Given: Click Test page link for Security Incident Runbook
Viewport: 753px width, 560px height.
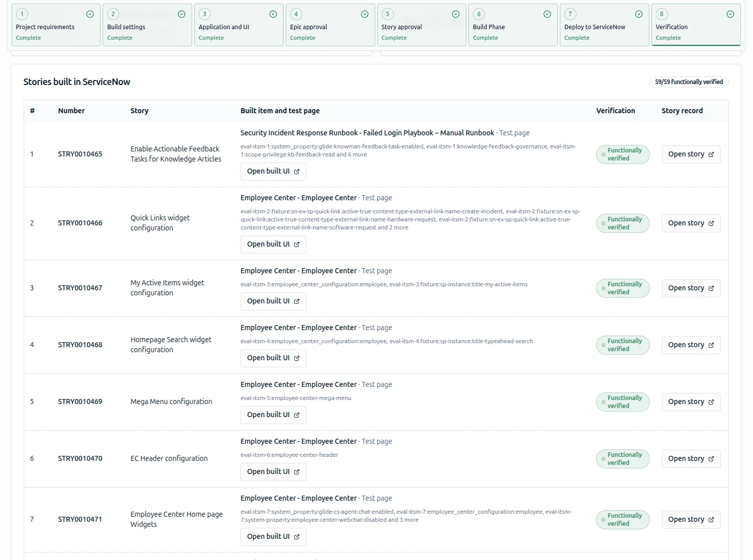Looking at the screenshot, I should click(x=514, y=133).
